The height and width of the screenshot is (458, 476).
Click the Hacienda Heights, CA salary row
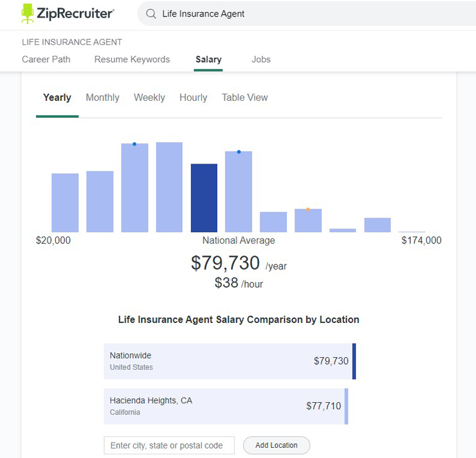(226, 406)
